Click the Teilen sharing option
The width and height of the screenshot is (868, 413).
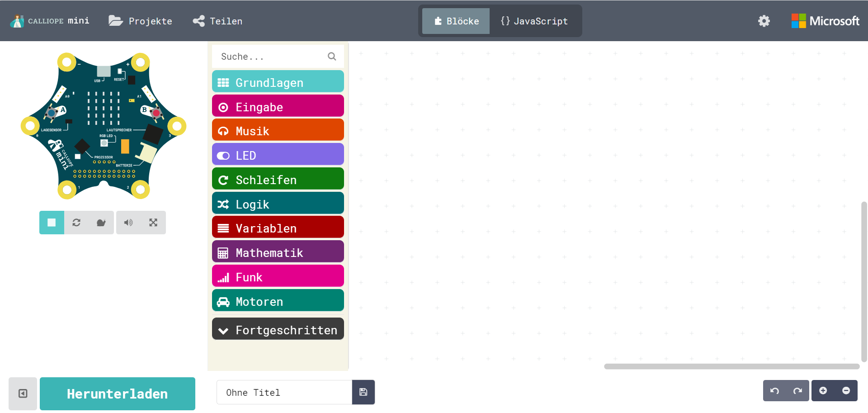click(x=217, y=21)
